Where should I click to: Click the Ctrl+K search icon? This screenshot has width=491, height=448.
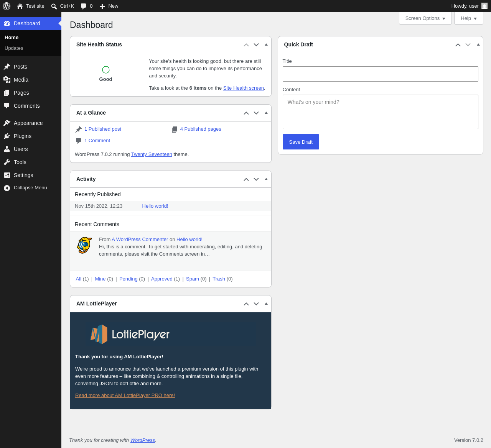click(54, 6)
